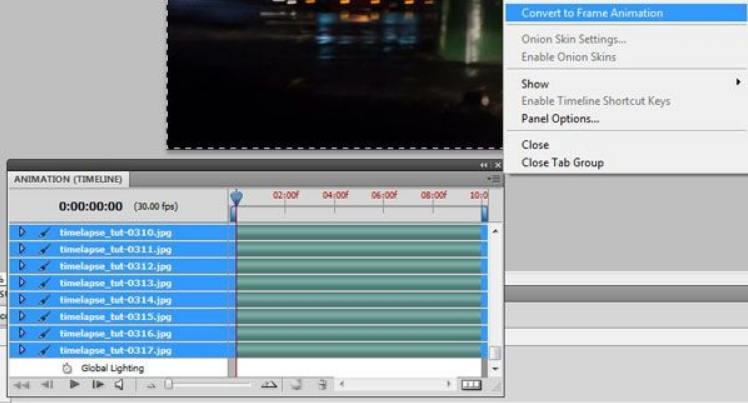The width and height of the screenshot is (748, 403).
Task: Click brush icon of timelapse_tut-0317.jpg
Action: point(44,350)
